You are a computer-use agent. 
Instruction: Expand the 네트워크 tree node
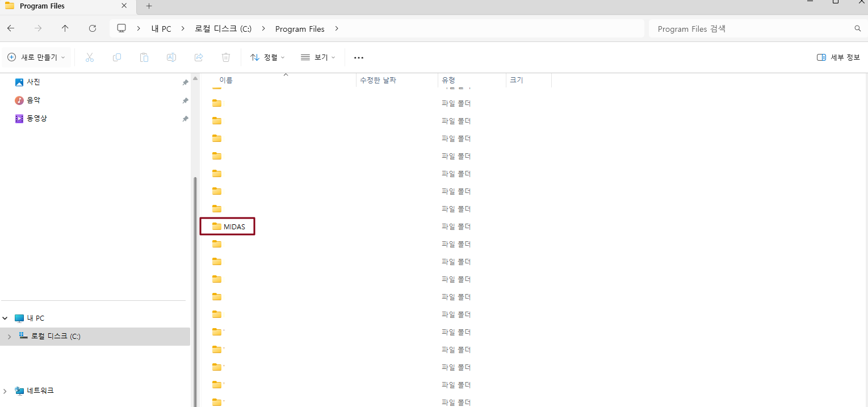pos(5,391)
